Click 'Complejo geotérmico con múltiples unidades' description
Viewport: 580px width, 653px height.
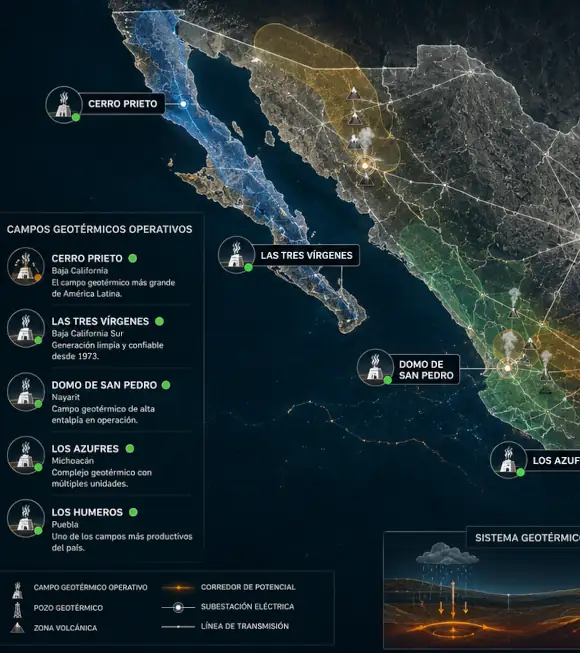point(102,478)
